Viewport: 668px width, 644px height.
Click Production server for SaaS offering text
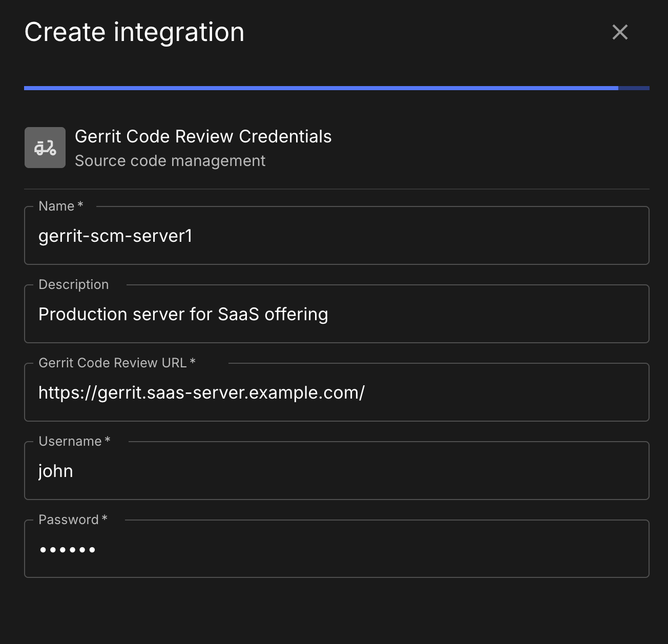[x=183, y=314]
